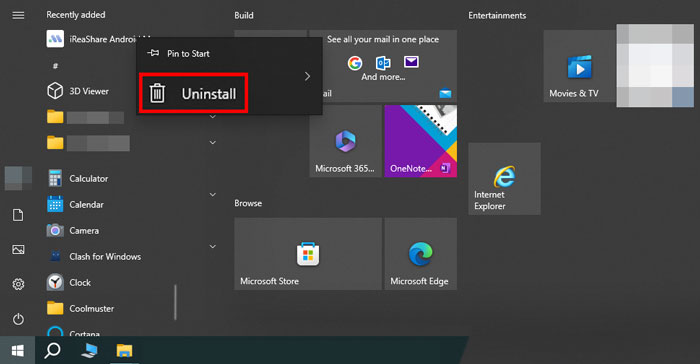Open Calendar app
Screen dimensions: 700x364
click(76, 205)
